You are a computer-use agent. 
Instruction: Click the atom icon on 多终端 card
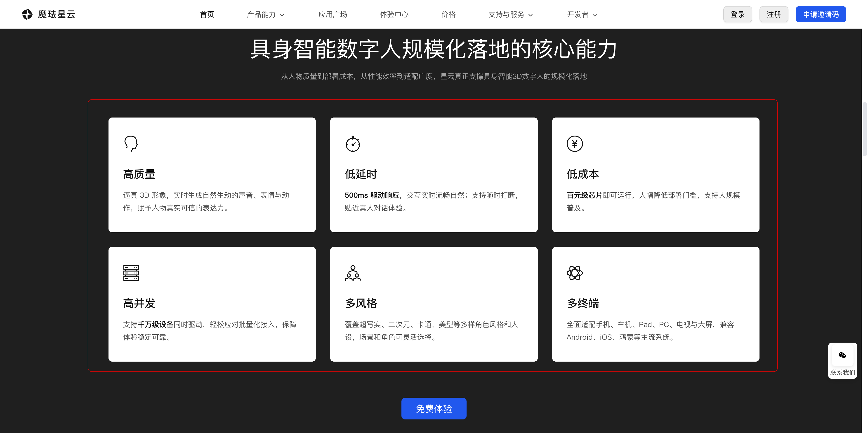click(575, 273)
